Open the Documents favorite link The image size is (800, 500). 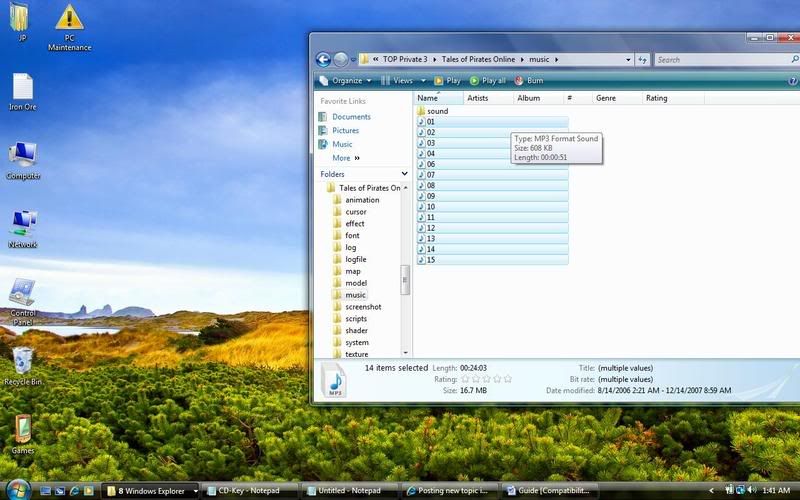point(351,117)
